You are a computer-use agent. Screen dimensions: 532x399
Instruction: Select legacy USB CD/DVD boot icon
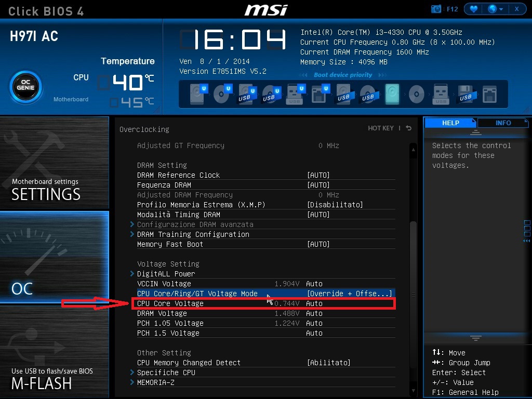click(x=368, y=94)
